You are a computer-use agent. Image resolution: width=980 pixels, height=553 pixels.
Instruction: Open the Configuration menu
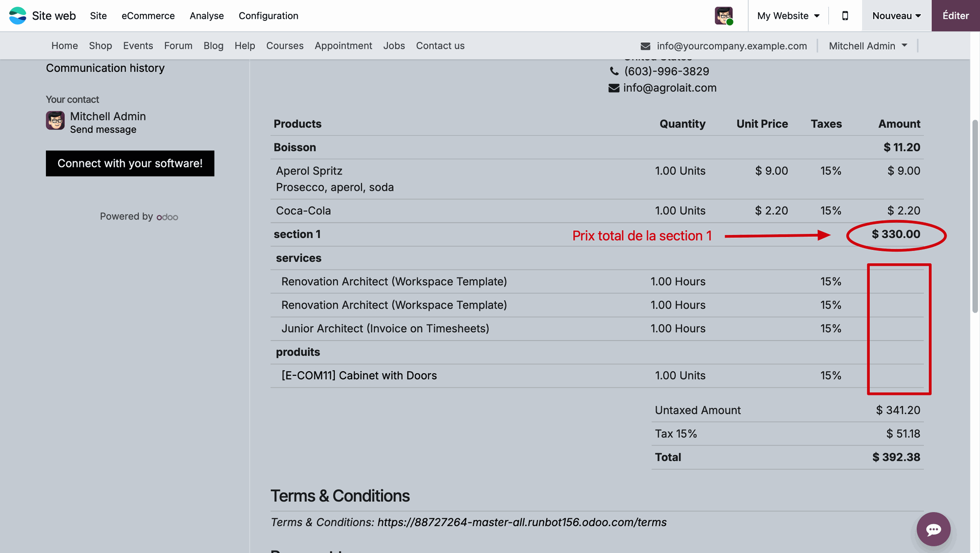click(x=268, y=16)
